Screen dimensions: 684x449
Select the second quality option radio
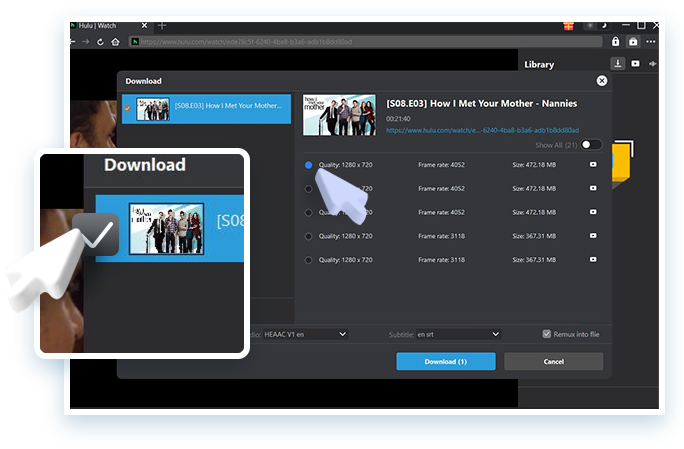(308, 189)
